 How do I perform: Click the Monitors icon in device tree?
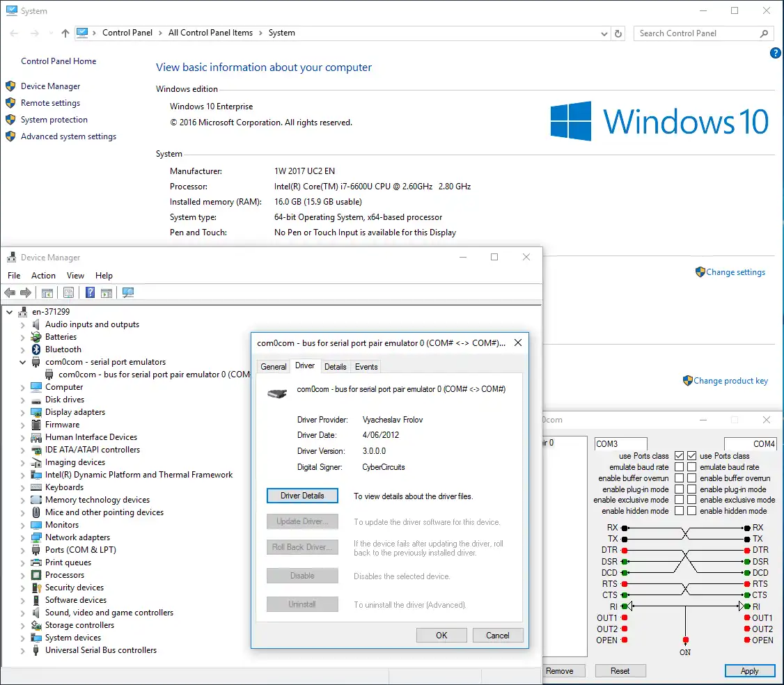click(x=36, y=525)
